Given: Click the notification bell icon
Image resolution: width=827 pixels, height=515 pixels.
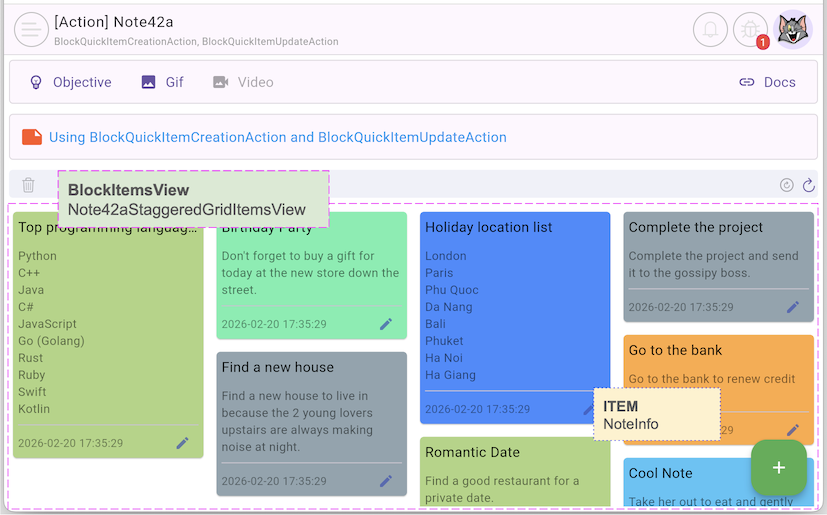Looking at the screenshot, I should pos(710,30).
